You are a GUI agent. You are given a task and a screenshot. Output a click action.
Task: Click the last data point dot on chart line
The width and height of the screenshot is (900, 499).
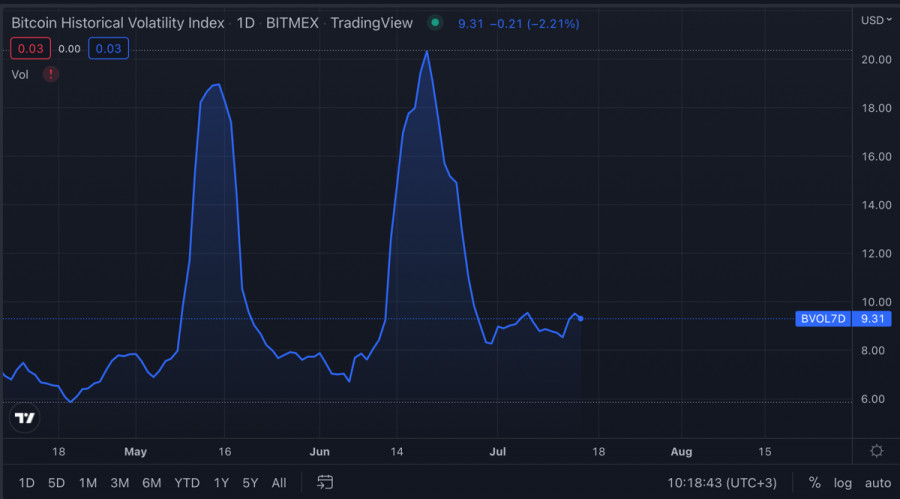581,319
